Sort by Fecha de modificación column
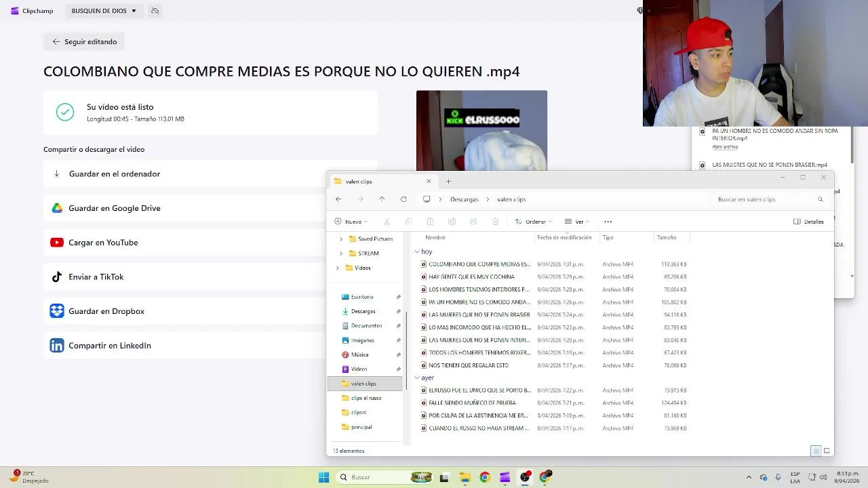The width and height of the screenshot is (868, 488). coord(564,237)
